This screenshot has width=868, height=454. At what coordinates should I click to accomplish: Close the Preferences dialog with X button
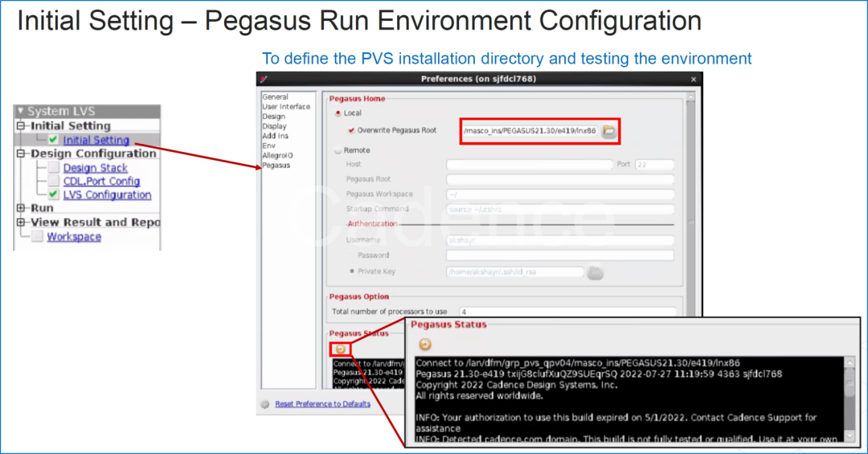click(x=694, y=79)
